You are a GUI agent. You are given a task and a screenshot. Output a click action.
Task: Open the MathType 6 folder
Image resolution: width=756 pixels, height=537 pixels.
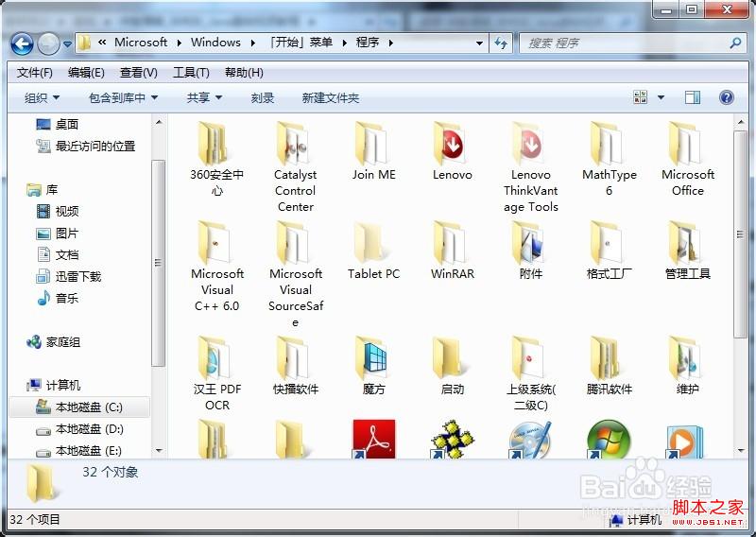coord(610,159)
